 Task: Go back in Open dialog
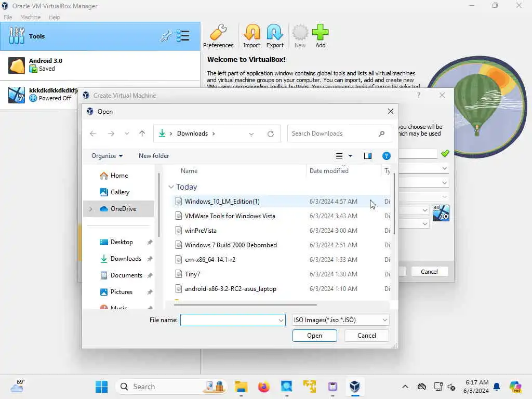[93, 134]
